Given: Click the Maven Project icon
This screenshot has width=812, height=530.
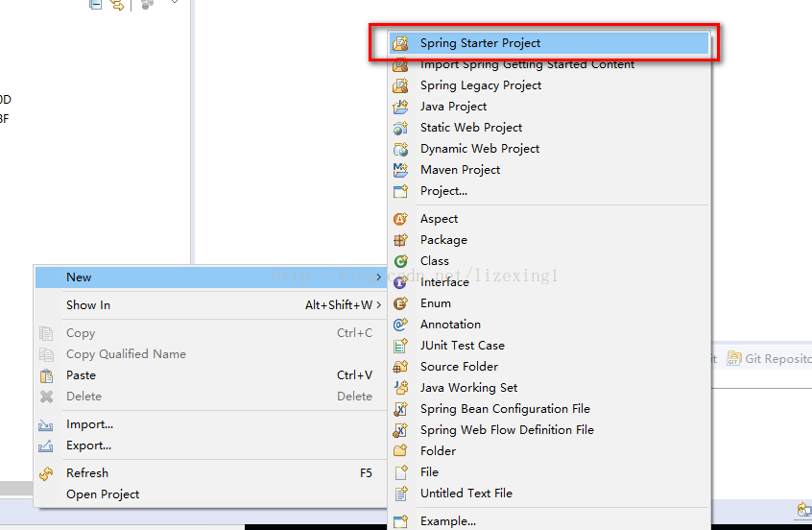Looking at the screenshot, I should 400,170.
